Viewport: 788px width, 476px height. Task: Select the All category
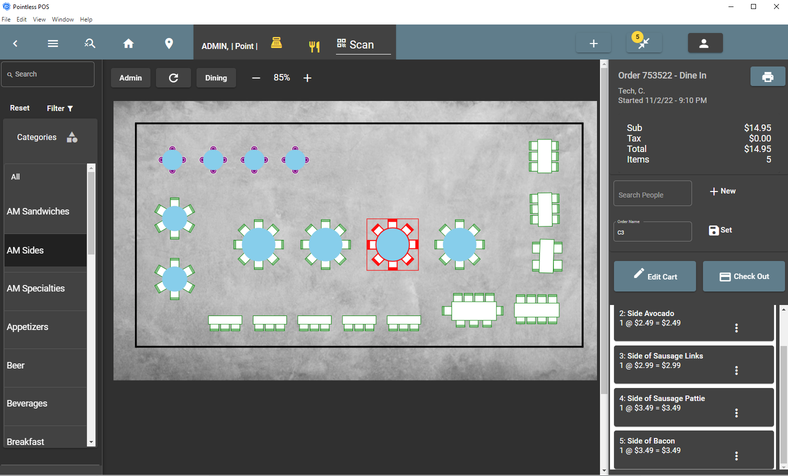(x=45, y=177)
